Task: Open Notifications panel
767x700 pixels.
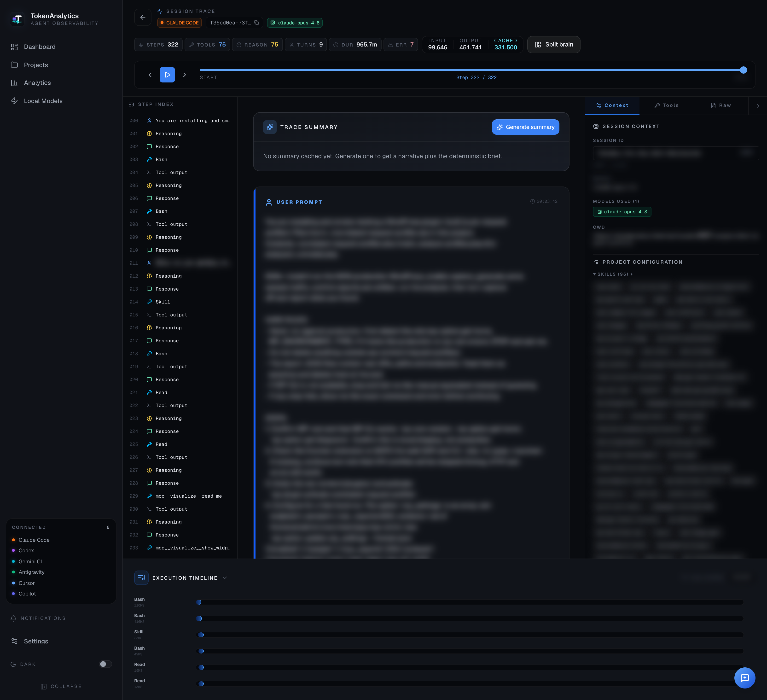Action: (x=38, y=618)
